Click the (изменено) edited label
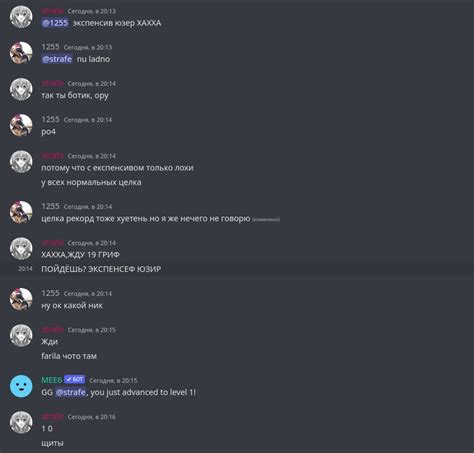474x453 pixels. pyautogui.click(x=266, y=219)
